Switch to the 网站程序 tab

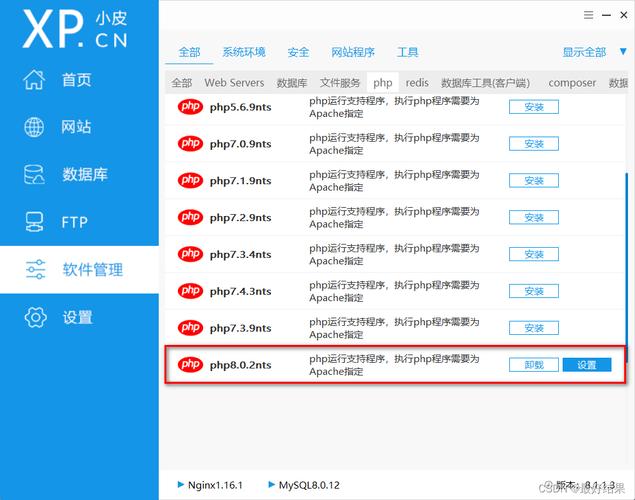click(353, 52)
